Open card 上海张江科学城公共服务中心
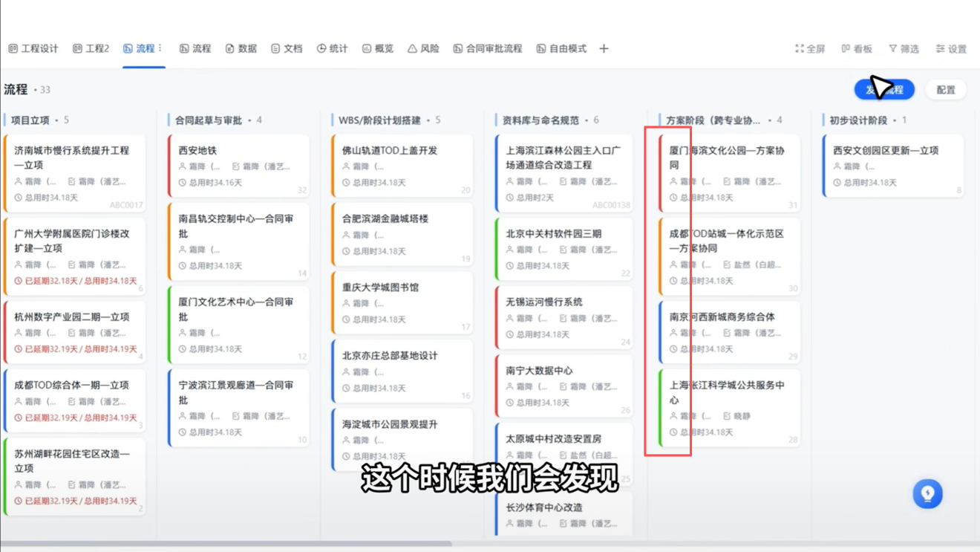Screen dimensions: 980x552 coord(729,407)
